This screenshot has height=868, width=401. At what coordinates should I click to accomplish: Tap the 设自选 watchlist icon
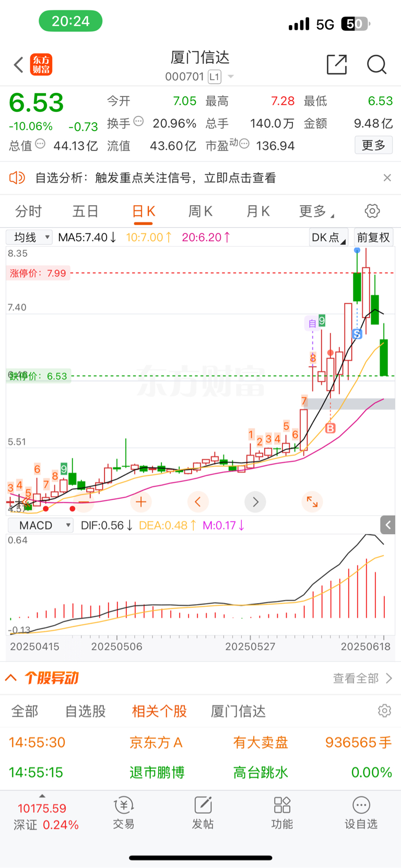pyautogui.click(x=361, y=814)
